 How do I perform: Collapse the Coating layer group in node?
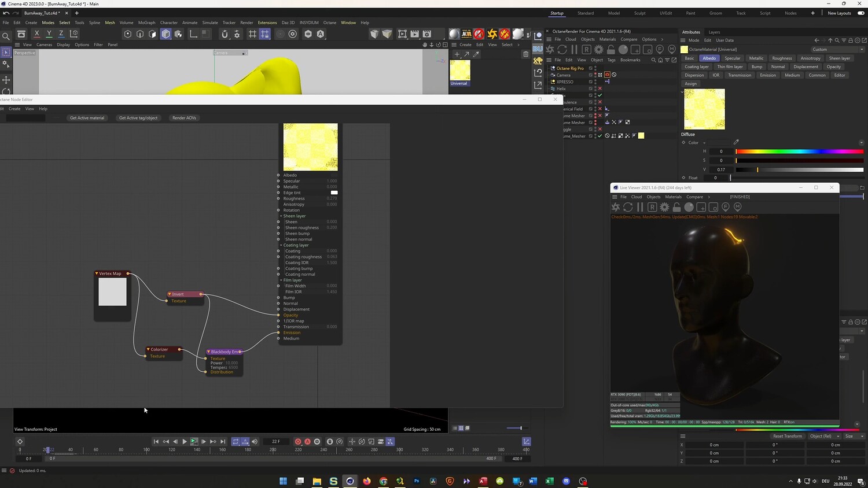281,245
